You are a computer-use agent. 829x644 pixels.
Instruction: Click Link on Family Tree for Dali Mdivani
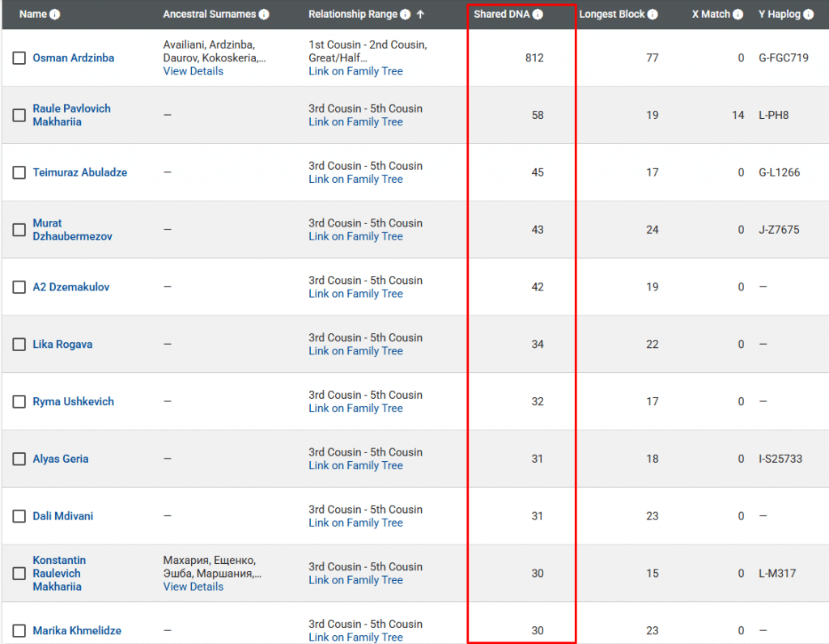coord(355,523)
